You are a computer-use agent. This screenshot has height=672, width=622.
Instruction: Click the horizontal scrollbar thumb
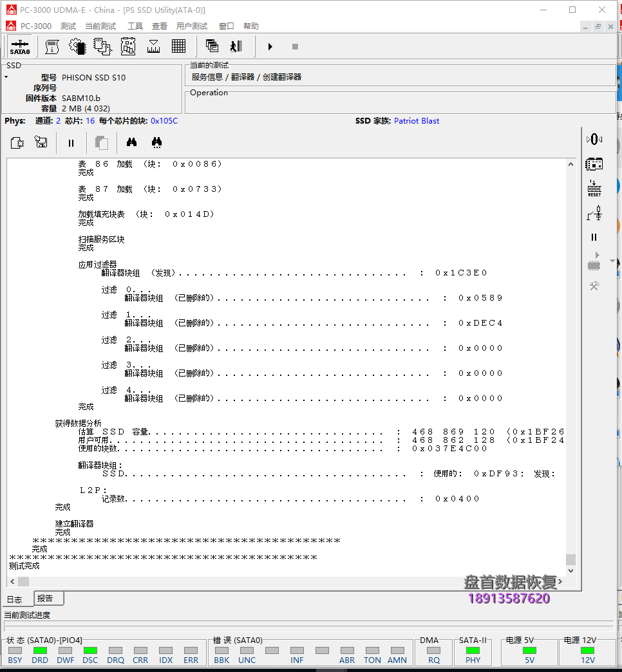[x=23, y=582]
